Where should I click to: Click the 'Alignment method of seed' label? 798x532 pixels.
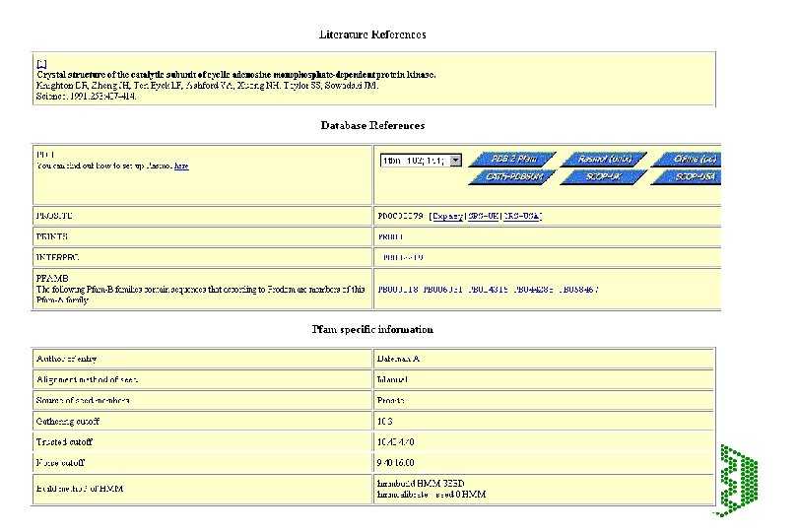(87, 379)
